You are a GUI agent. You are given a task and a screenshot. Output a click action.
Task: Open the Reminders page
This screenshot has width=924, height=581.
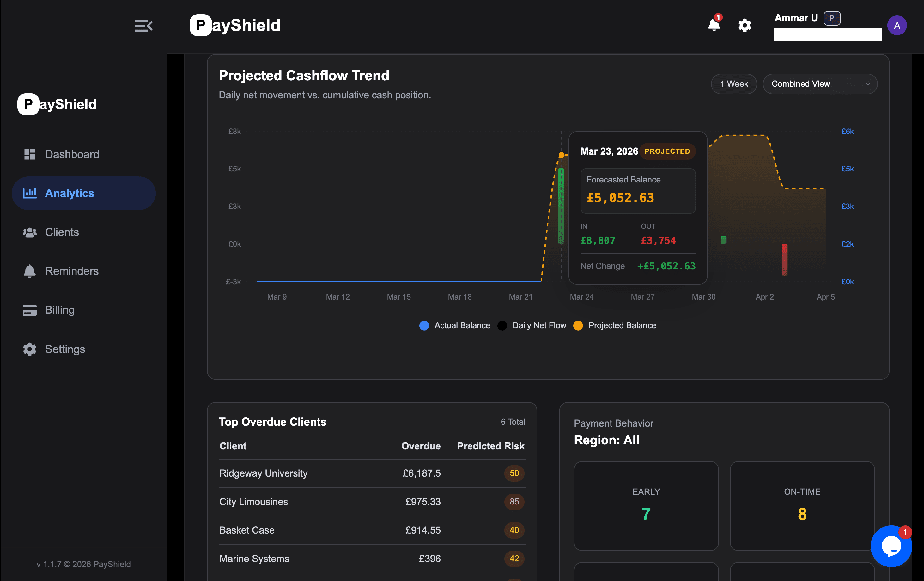pyautogui.click(x=84, y=271)
